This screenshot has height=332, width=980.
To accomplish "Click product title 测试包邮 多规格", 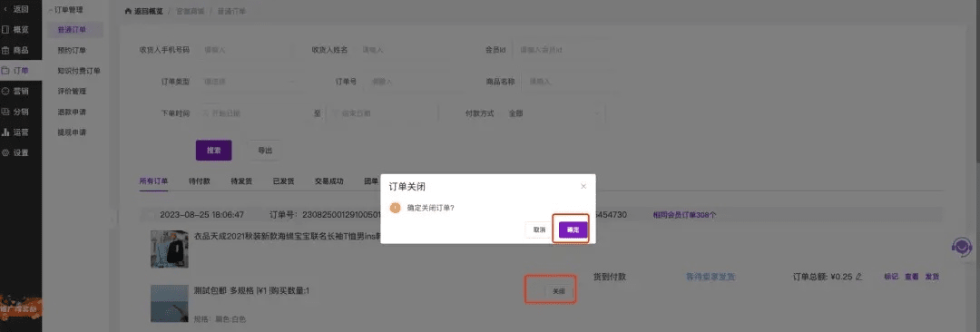I will (252, 291).
